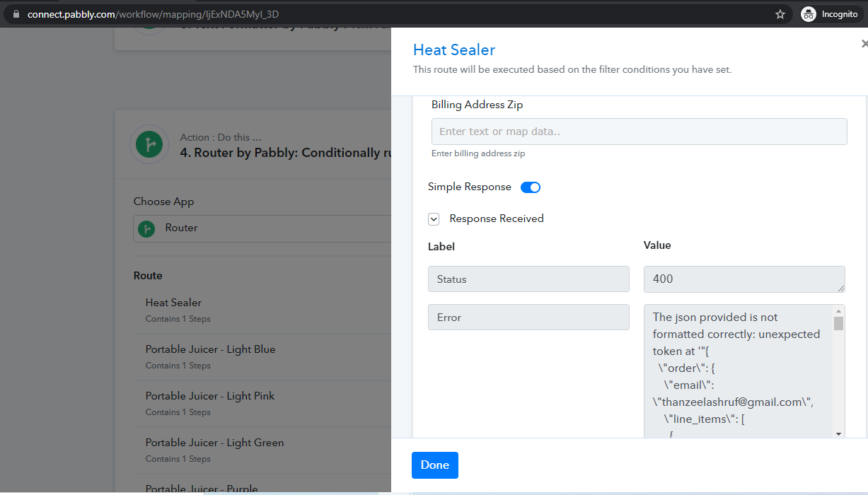868x495 pixels.
Task: Open the Choose App Router dropdown
Action: tap(262, 228)
